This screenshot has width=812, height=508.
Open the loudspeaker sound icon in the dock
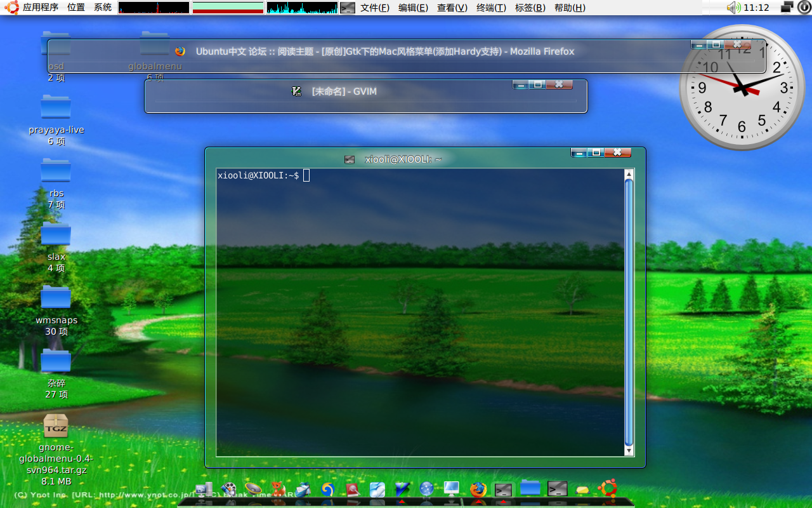click(x=253, y=489)
